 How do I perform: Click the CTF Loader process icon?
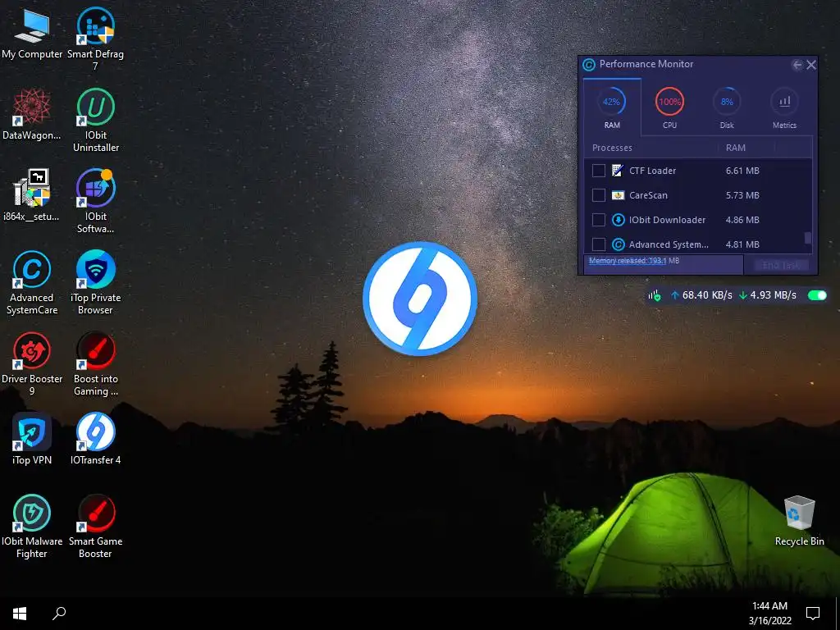617,171
